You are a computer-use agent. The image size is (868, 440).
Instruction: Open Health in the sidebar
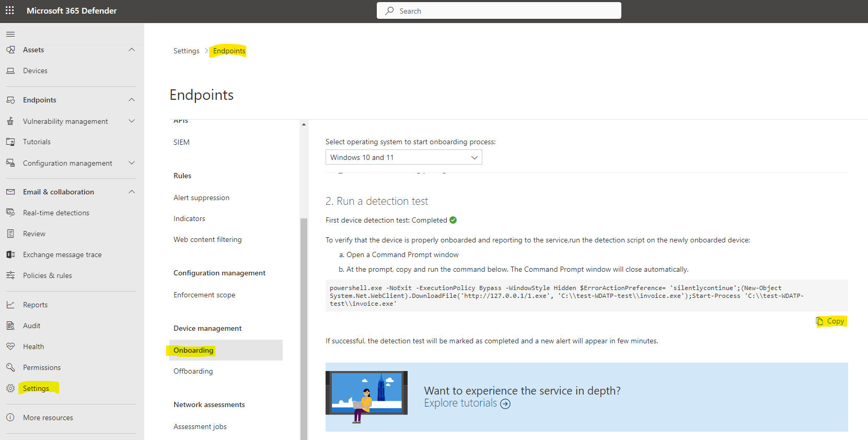coord(33,346)
